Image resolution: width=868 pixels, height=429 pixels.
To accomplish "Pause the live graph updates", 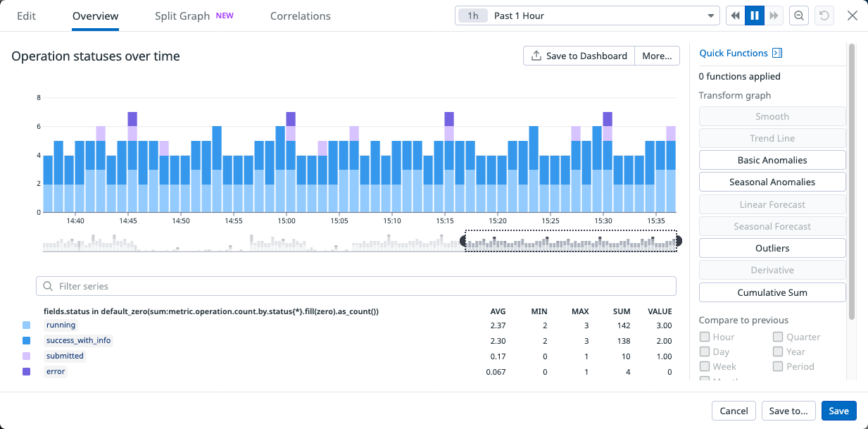I will click(x=754, y=15).
